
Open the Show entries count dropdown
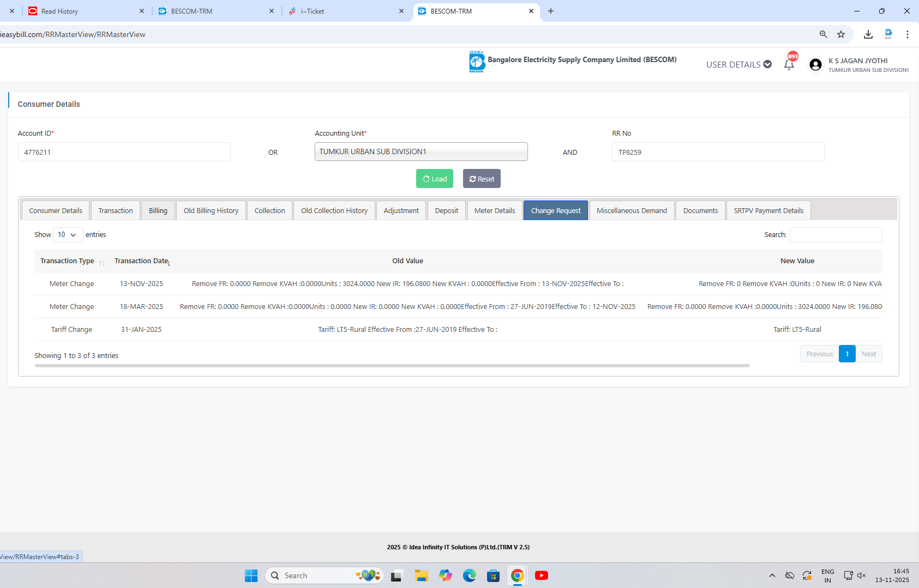pyautogui.click(x=68, y=235)
